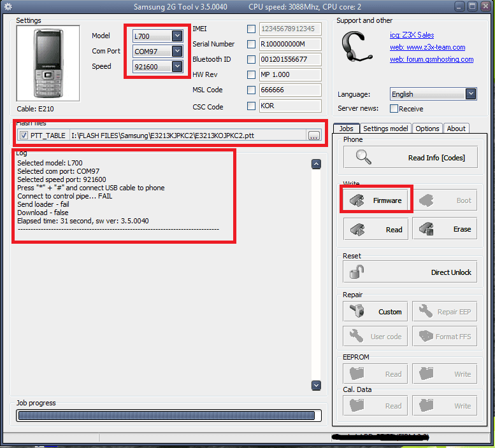Click the CSC Code field KOR
The image size is (495, 448).
coord(290,106)
